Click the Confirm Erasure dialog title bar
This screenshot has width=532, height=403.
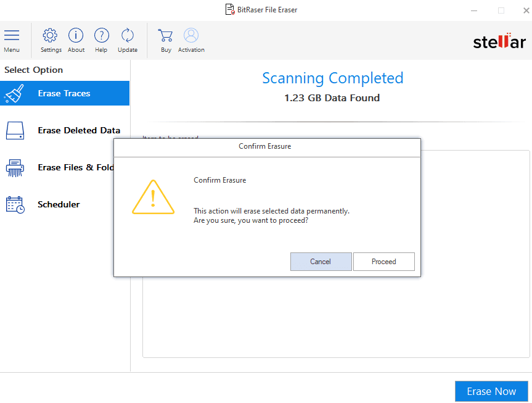[266, 146]
